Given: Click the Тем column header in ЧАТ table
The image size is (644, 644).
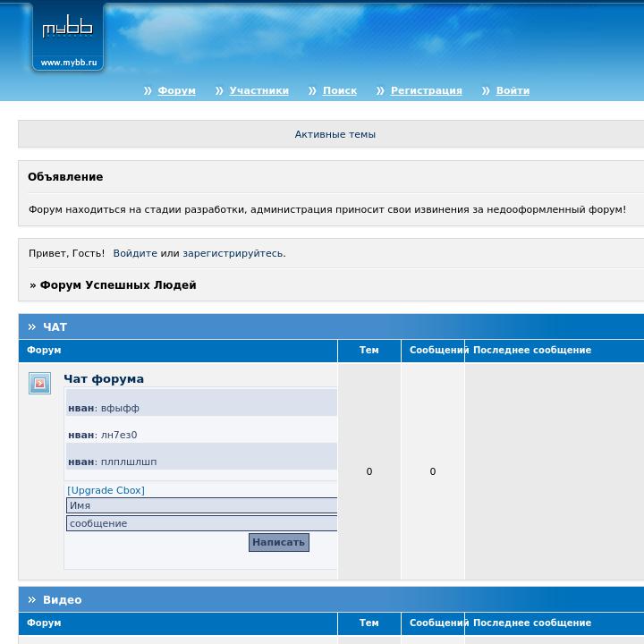Looking at the screenshot, I should pos(369,350).
